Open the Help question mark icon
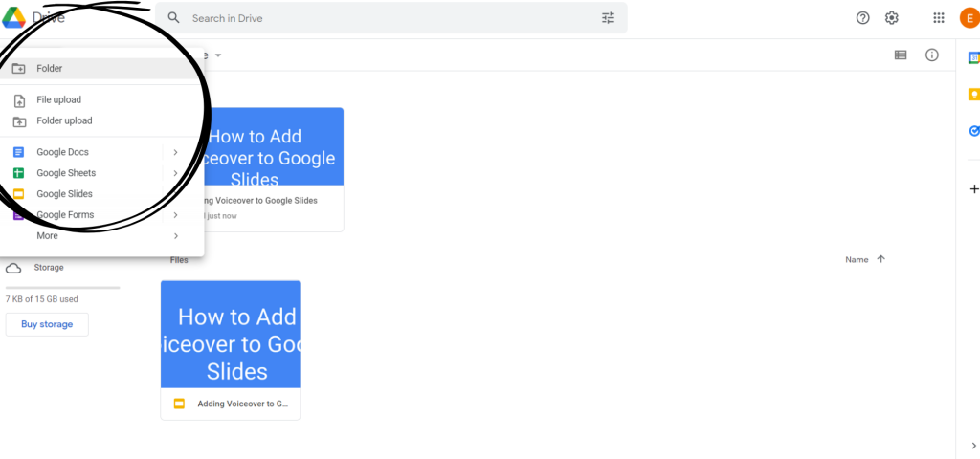Image resolution: width=980 pixels, height=459 pixels. tap(862, 18)
